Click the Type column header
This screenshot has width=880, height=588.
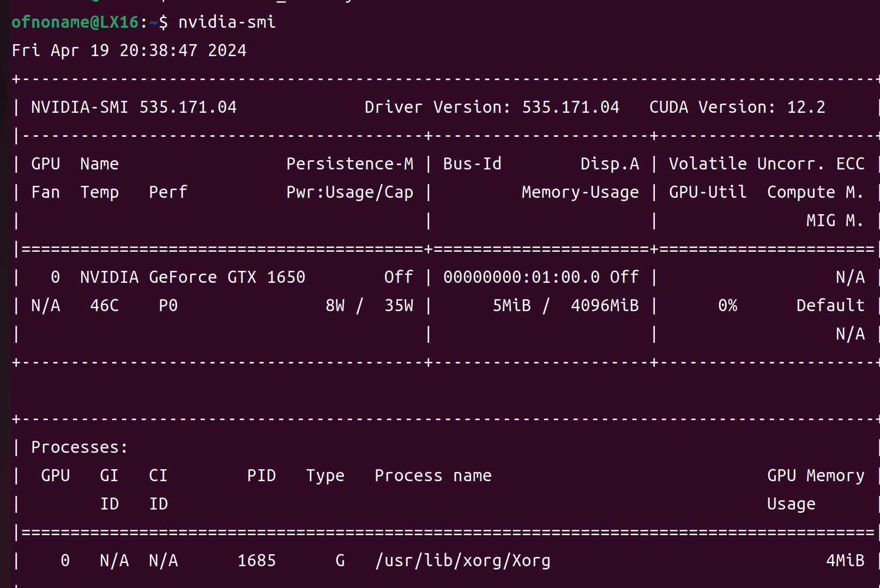[325, 476]
